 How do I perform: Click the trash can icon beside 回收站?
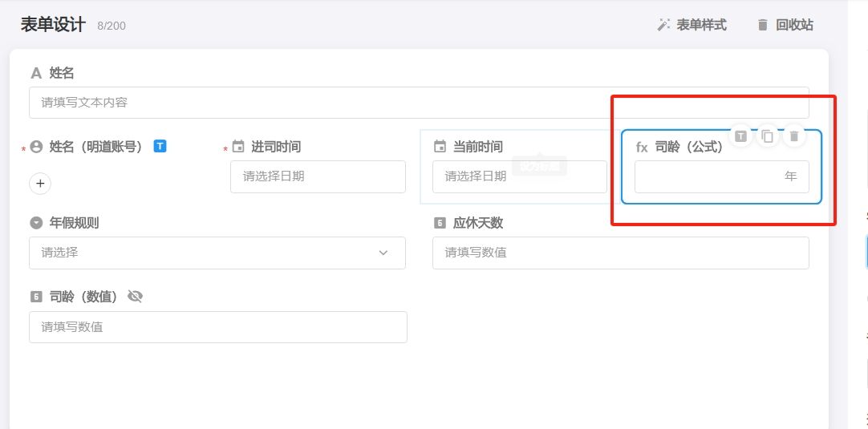click(x=763, y=25)
